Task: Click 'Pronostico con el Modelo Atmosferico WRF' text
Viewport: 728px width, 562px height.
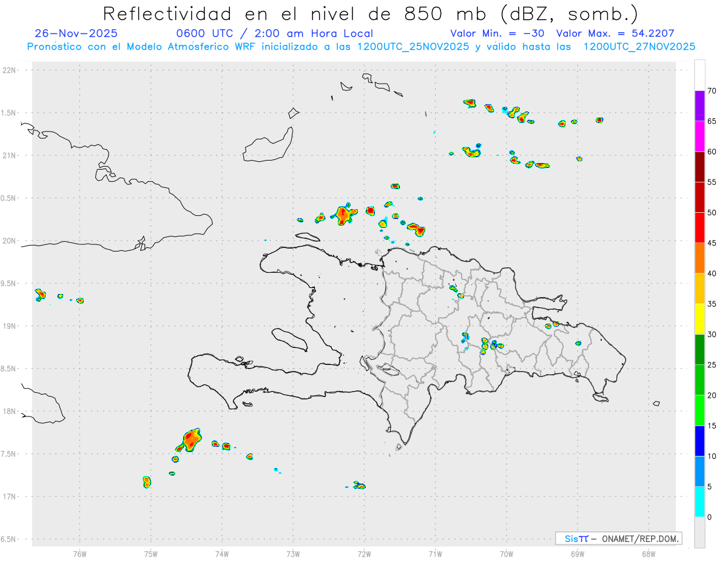Action: [x=142, y=47]
